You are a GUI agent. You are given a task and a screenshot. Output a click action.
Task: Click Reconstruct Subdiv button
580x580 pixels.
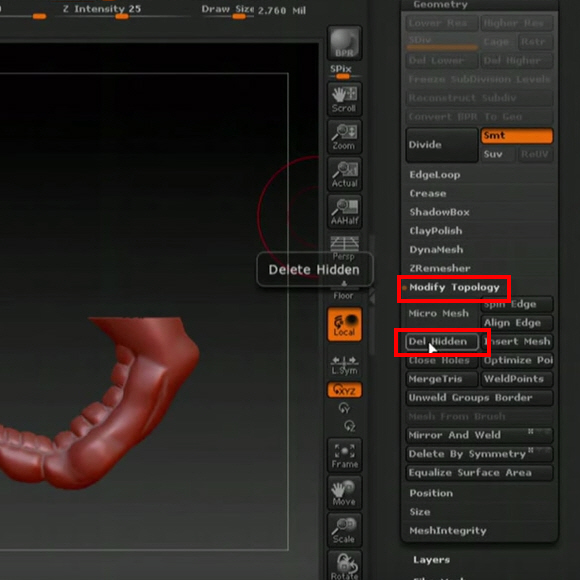pyautogui.click(x=479, y=98)
